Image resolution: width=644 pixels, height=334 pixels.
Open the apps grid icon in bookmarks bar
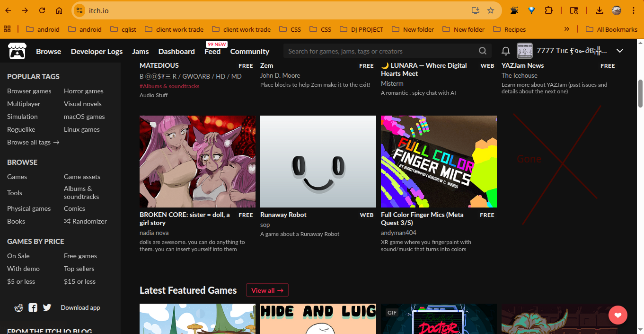(x=7, y=29)
